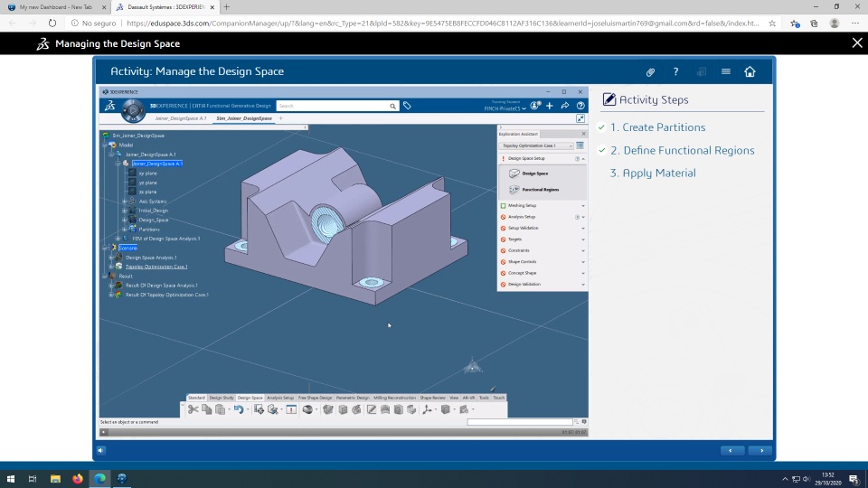Open the user profile icon in 3DEXPERIENCE header
The width and height of the screenshot is (868, 488).
pyautogui.click(x=534, y=106)
